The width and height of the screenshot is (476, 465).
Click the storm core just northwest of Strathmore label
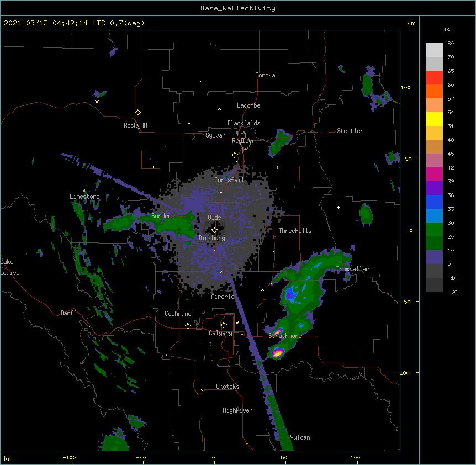coord(277,331)
